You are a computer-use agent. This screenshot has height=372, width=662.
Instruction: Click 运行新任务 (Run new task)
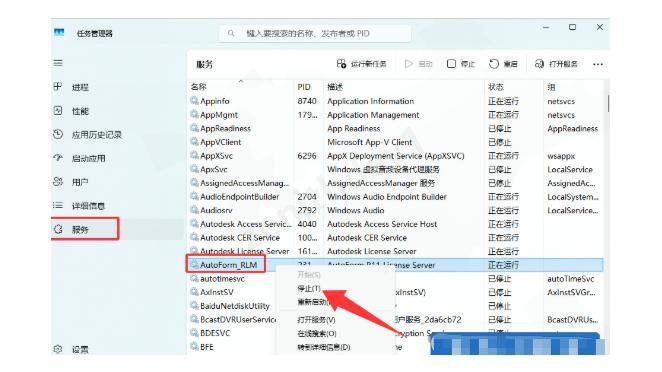pyautogui.click(x=362, y=64)
